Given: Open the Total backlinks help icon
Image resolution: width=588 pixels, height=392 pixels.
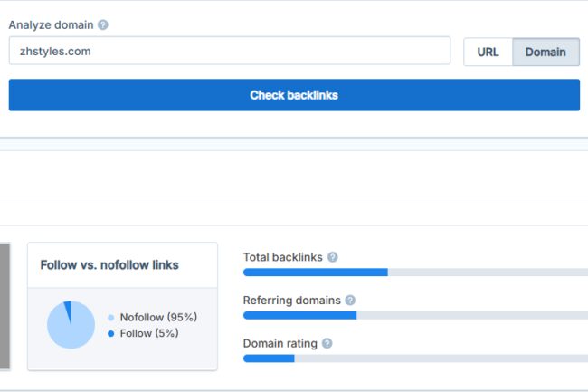Looking at the screenshot, I should coord(333,257).
